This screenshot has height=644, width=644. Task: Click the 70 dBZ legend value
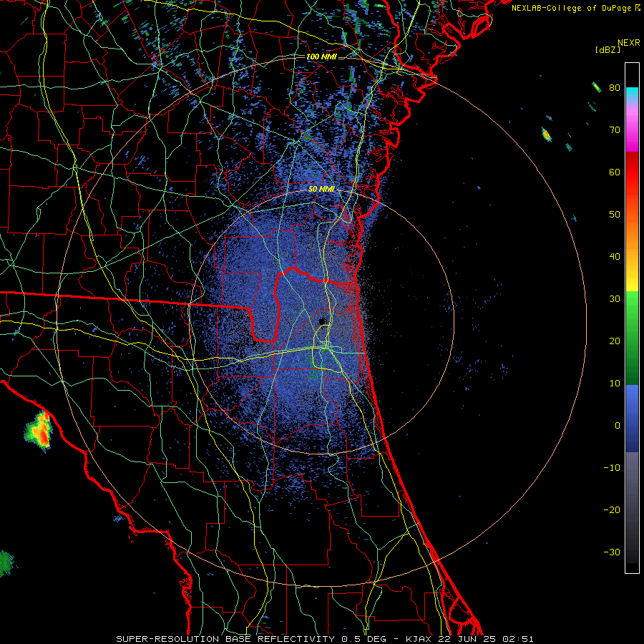click(615, 130)
